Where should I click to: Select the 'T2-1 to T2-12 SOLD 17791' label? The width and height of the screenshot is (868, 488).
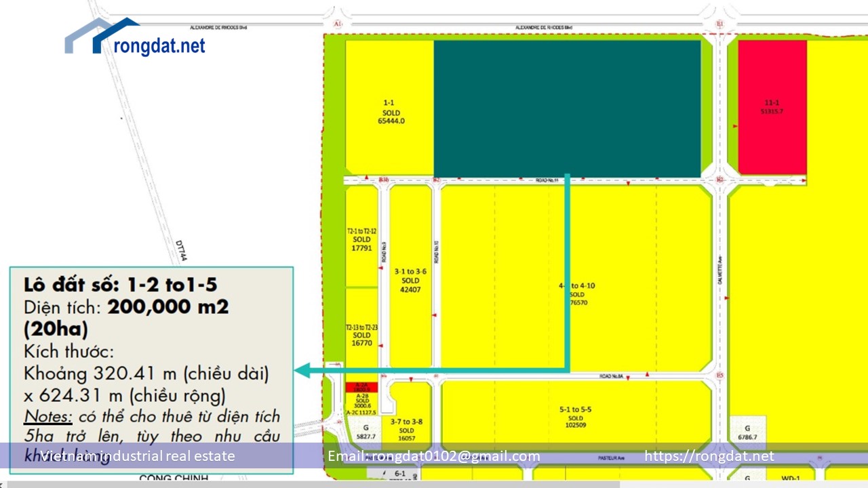(361, 239)
